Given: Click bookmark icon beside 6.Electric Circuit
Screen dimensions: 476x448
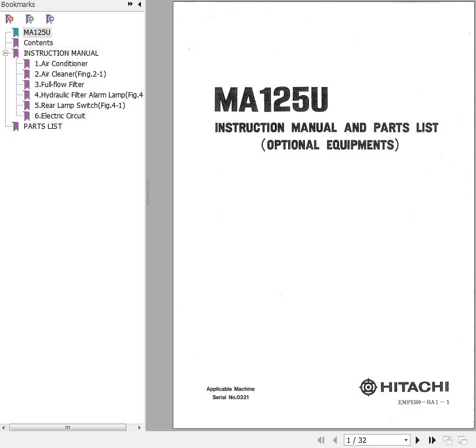Looking at the screenshot, I should tap(27, 116).
